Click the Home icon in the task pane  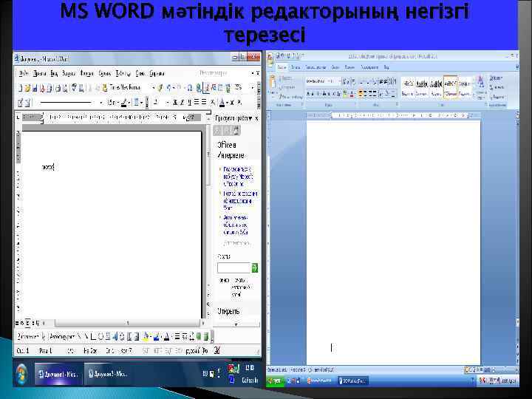236,130
